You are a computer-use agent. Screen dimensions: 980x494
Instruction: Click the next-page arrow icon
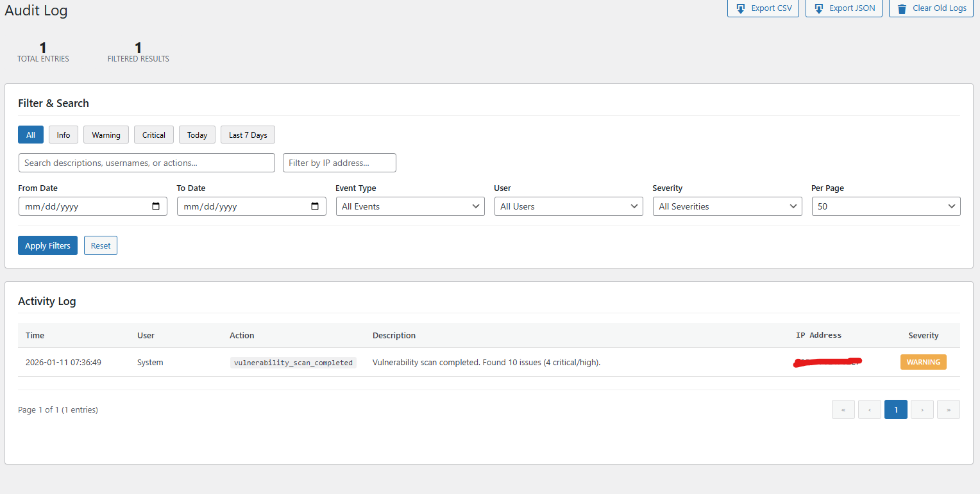click(922, 409)
